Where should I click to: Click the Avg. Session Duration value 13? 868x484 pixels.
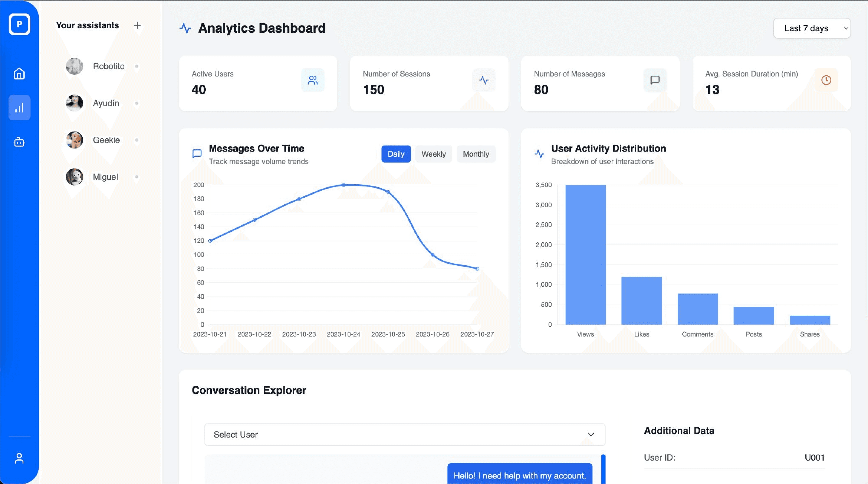point(712,90)
